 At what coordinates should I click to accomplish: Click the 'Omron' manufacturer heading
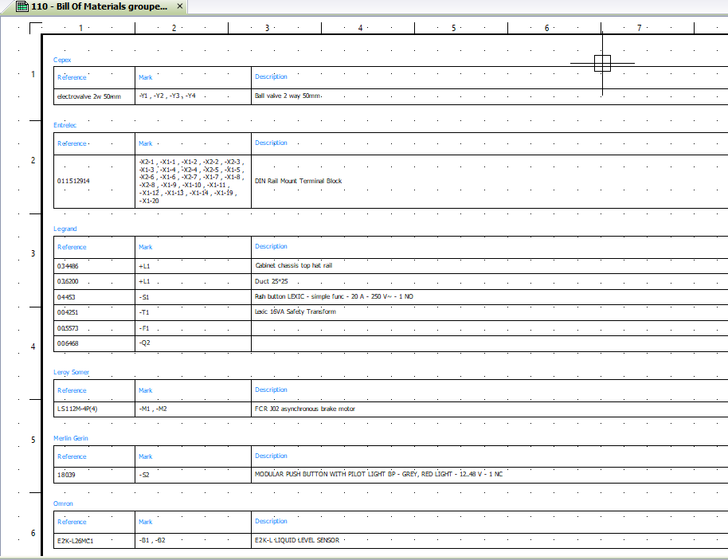pos(63,503)
